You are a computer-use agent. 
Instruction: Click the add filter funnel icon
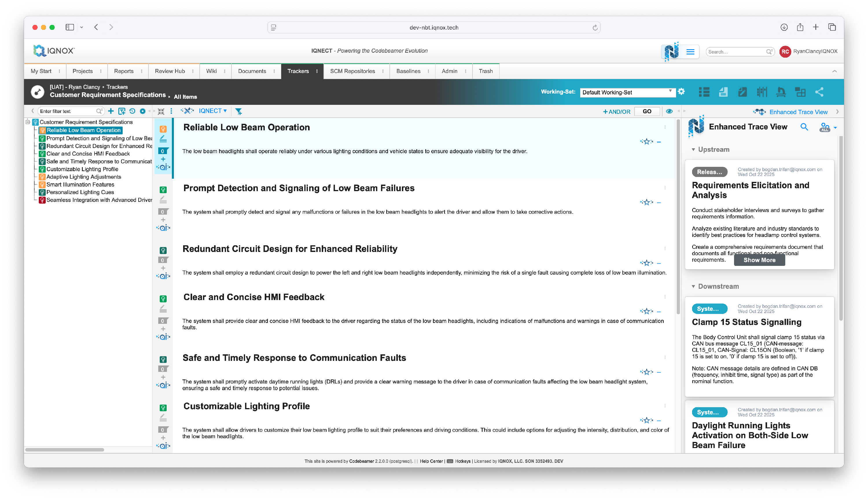coord(239,112)
